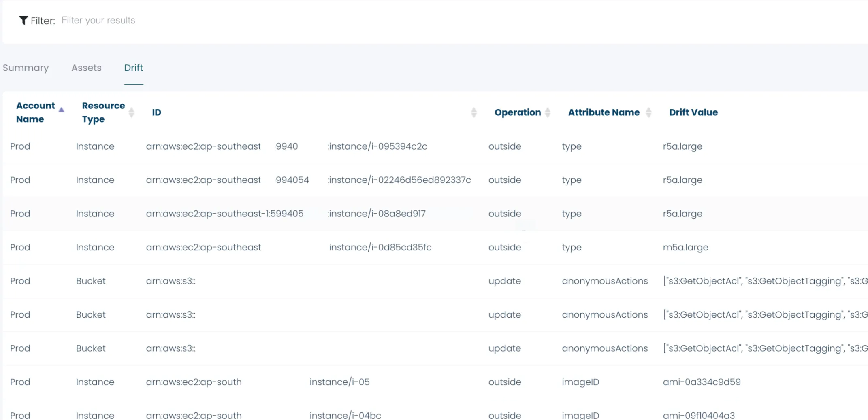Click the Account Name column header
Viewport: 868px width, 420px height.
click(35, 112)
